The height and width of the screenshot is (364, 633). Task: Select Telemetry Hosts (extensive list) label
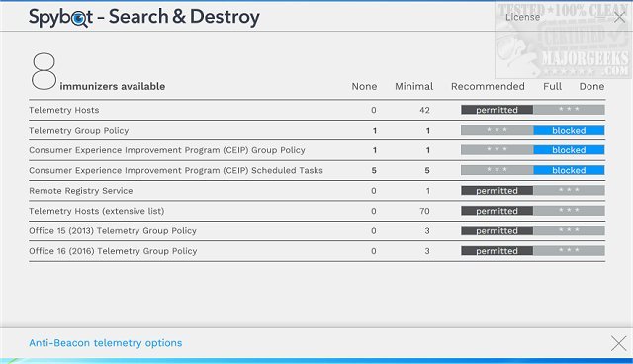point(97,211)
